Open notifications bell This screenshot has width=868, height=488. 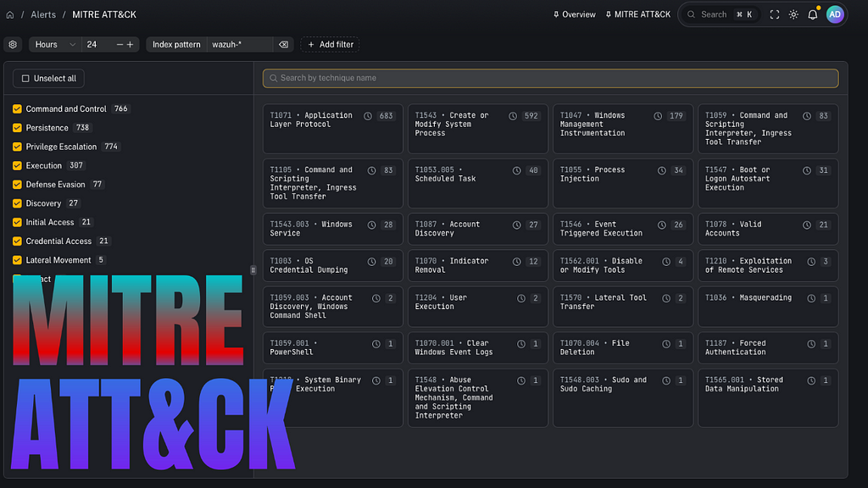813,14
